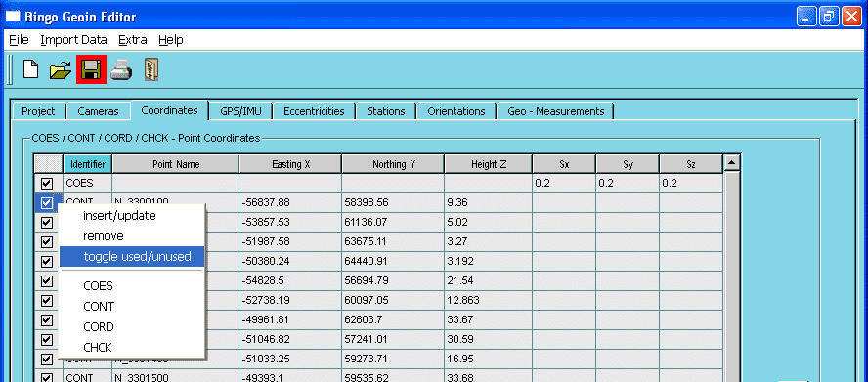
Task: Open the Import Data menu
Action: [x=73, y=40]
